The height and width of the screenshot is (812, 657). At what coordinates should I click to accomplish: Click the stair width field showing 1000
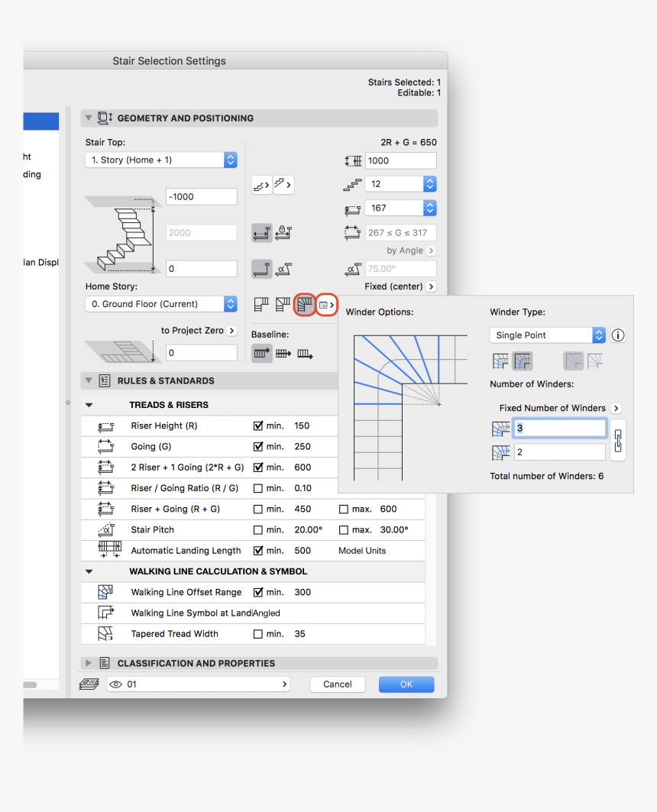(400, 160)
